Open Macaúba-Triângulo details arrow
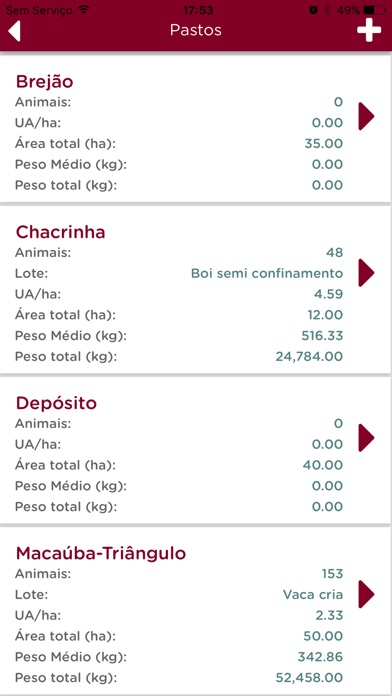 (366, 594)
